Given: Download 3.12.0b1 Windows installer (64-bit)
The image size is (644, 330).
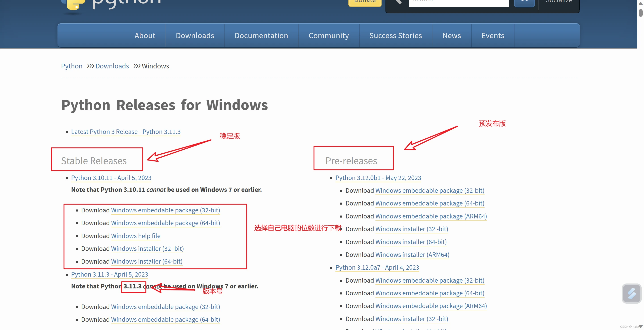Looking at the screenshot, I should [411, 242].
